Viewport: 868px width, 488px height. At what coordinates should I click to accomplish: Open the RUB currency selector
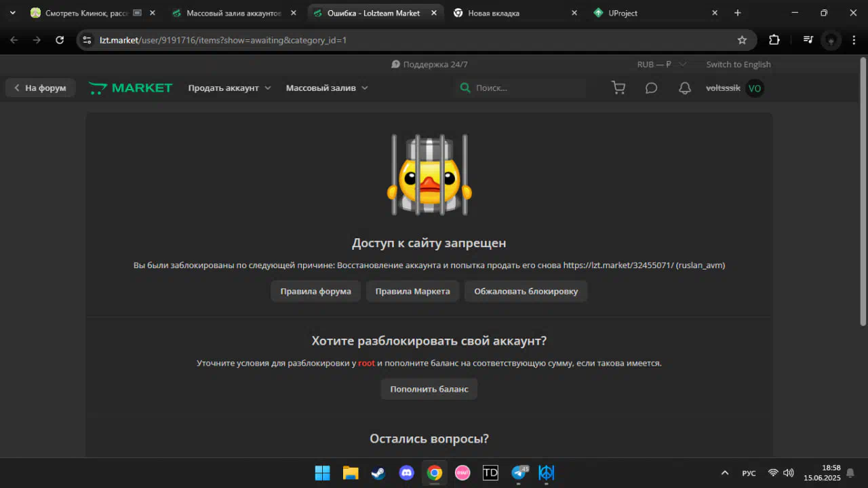(x=662, y=64)
